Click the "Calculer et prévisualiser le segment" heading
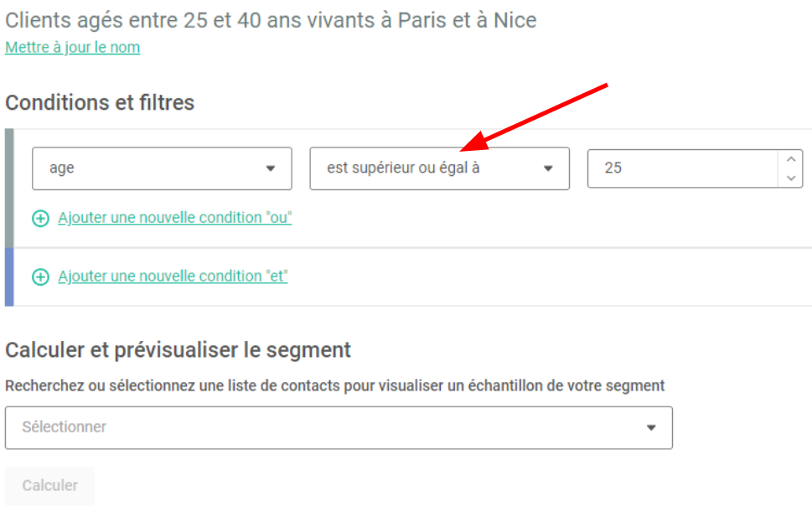 (x=178, y=350)
